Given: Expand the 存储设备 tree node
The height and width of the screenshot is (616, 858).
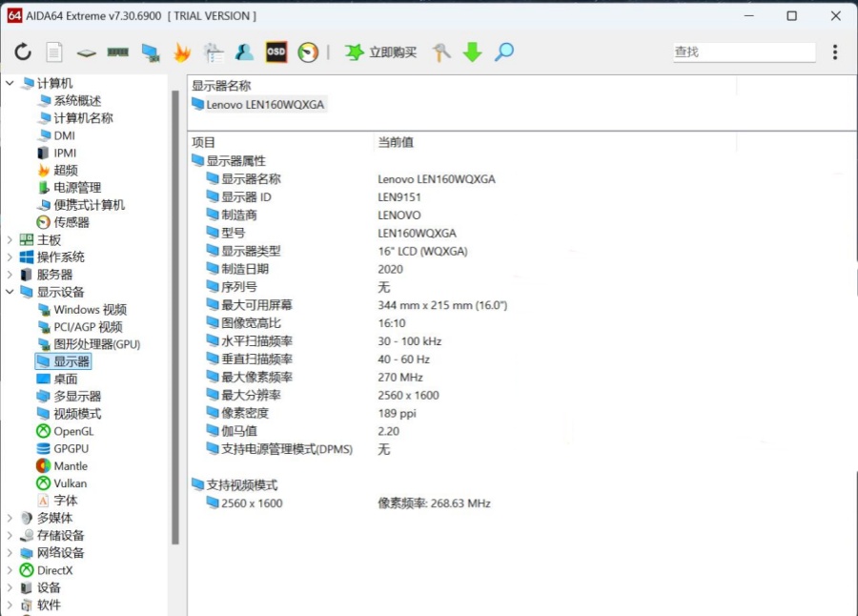Looking at the screenshot, I should tap(10, 536).
